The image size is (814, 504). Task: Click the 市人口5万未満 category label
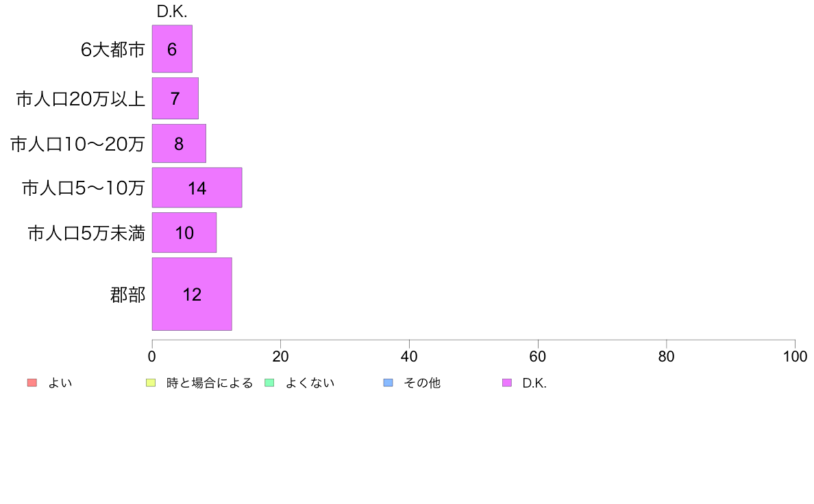pyautogui.click(x=86, y=233)
